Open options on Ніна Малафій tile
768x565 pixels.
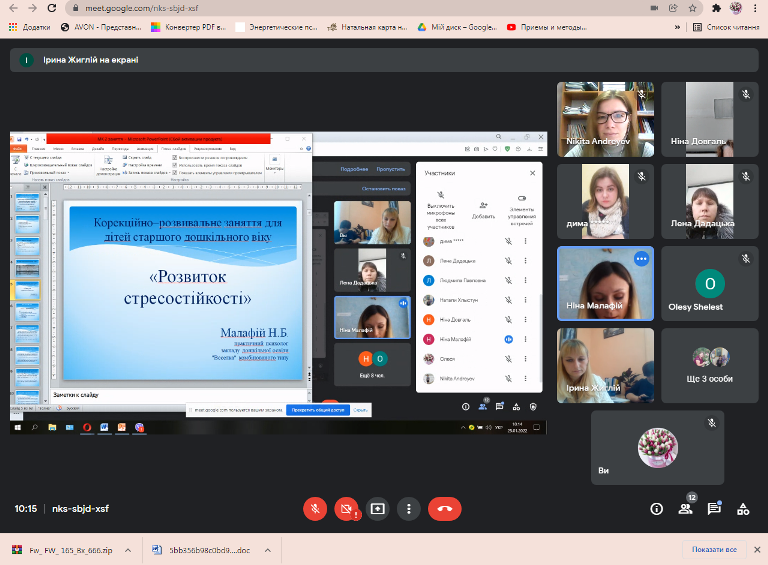pos(641,259)
